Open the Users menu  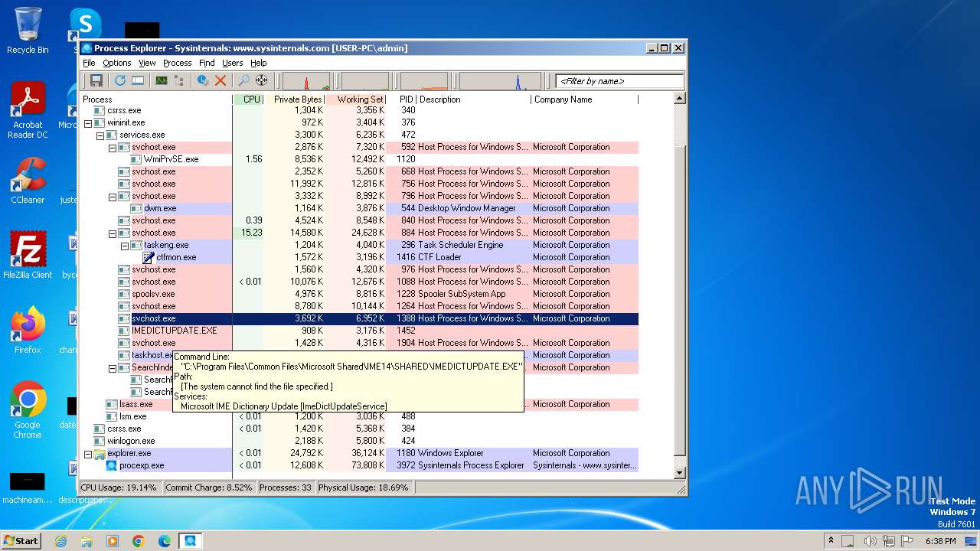(232, 63)
